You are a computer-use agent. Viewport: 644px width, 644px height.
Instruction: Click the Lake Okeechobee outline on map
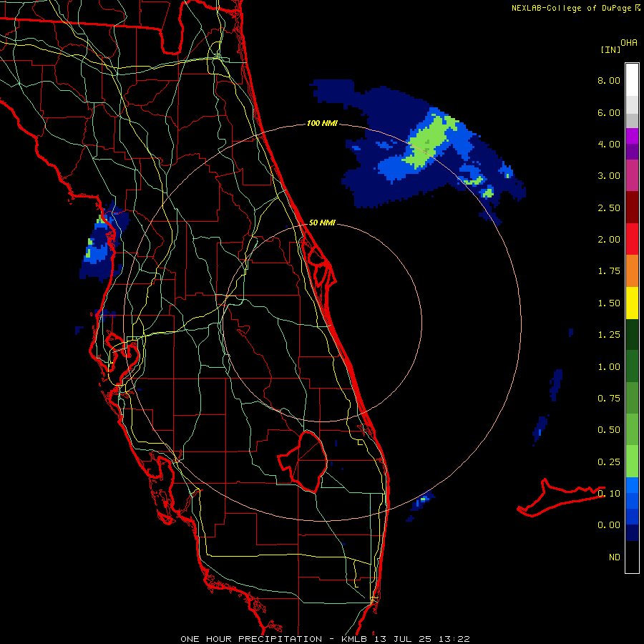click(x=303, y=461)
